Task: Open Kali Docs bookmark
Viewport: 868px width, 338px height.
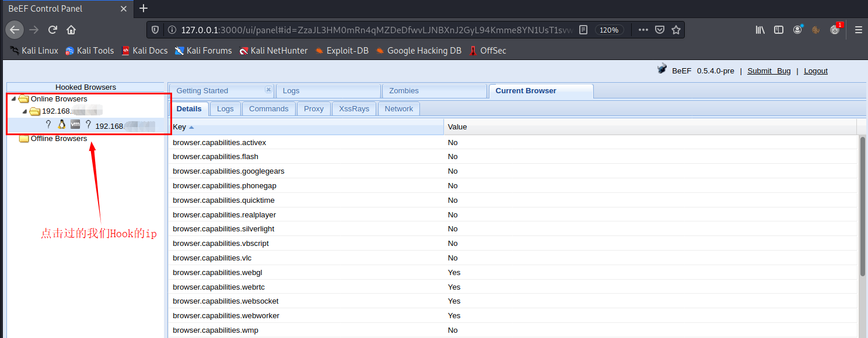Action: 144,51
